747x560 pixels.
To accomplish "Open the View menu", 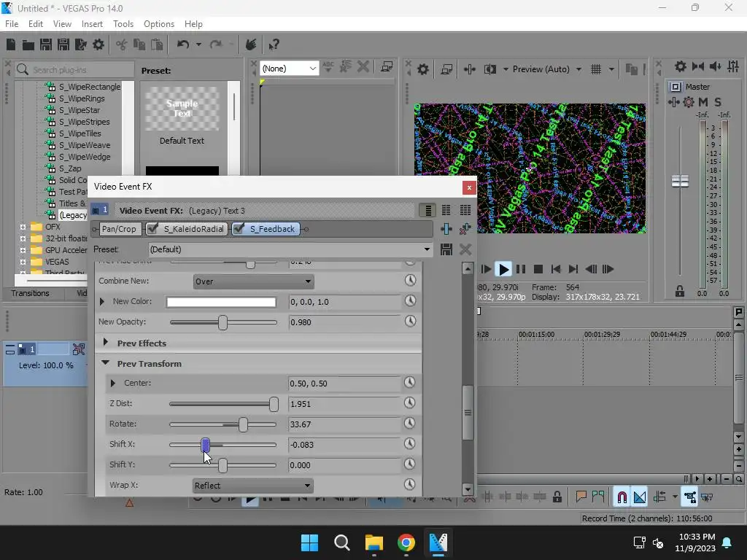I will tap(62, 24).
